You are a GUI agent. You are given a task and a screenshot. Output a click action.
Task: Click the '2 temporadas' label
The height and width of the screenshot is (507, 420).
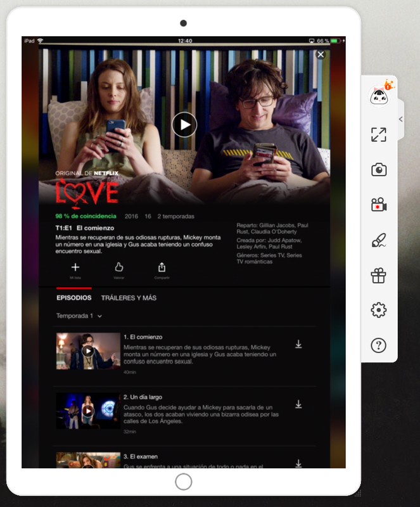(x=176, y=216)
